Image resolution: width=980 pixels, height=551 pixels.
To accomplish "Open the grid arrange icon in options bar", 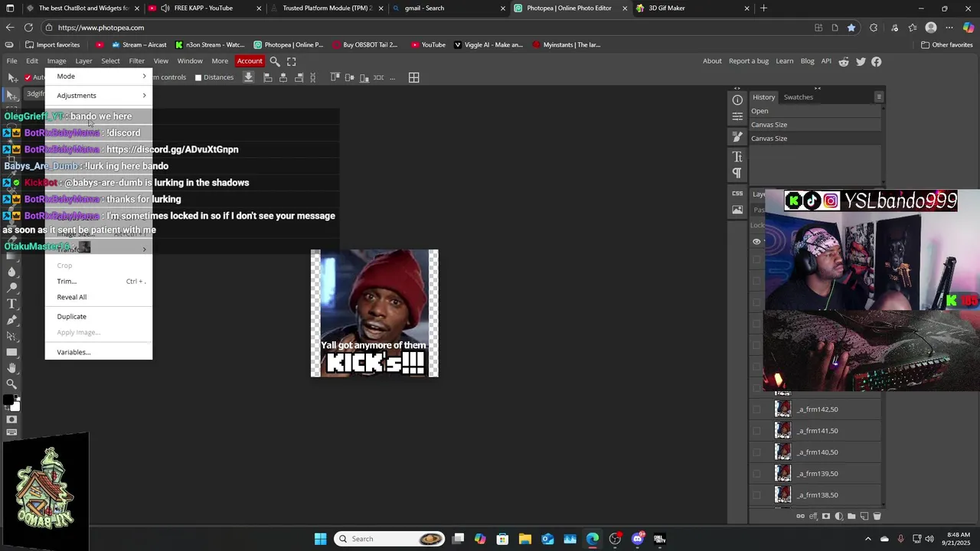I will point(413,77).
